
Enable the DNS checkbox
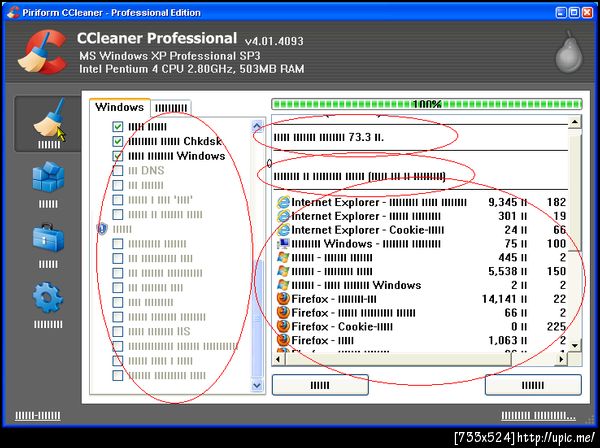pyautogui.click(x=118, y=170)
